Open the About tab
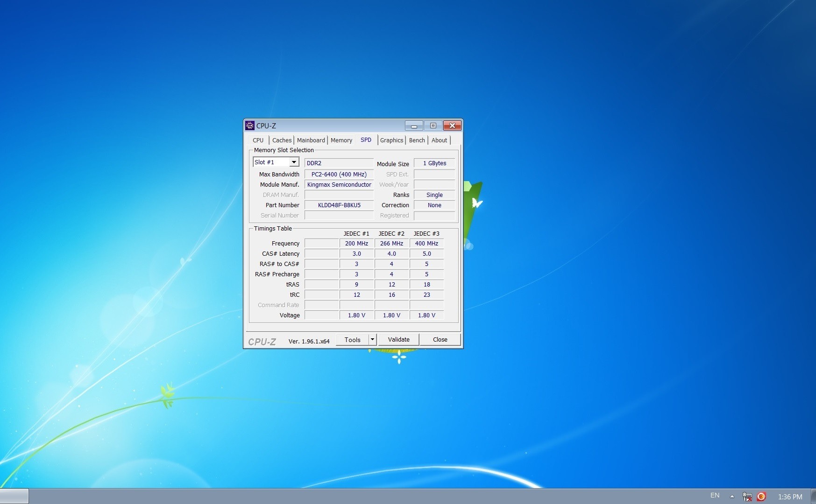The image size is (816, 504). (x=439, y=140)
